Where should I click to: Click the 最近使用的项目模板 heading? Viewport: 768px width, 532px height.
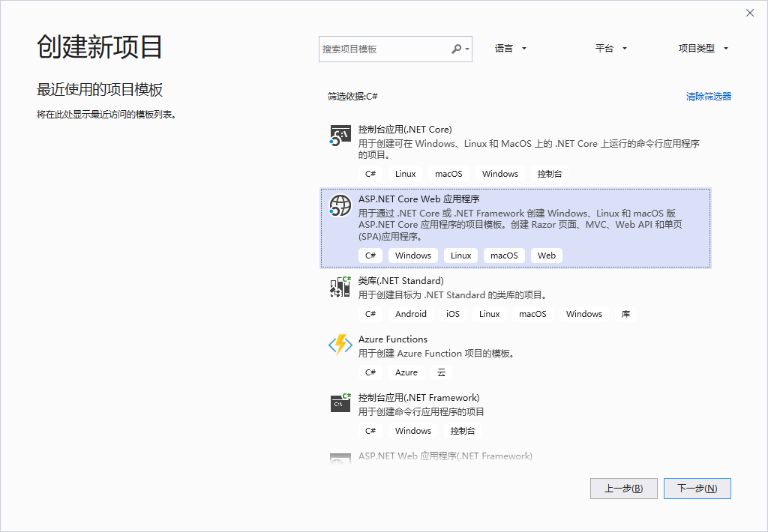click(x=100, y=90)
